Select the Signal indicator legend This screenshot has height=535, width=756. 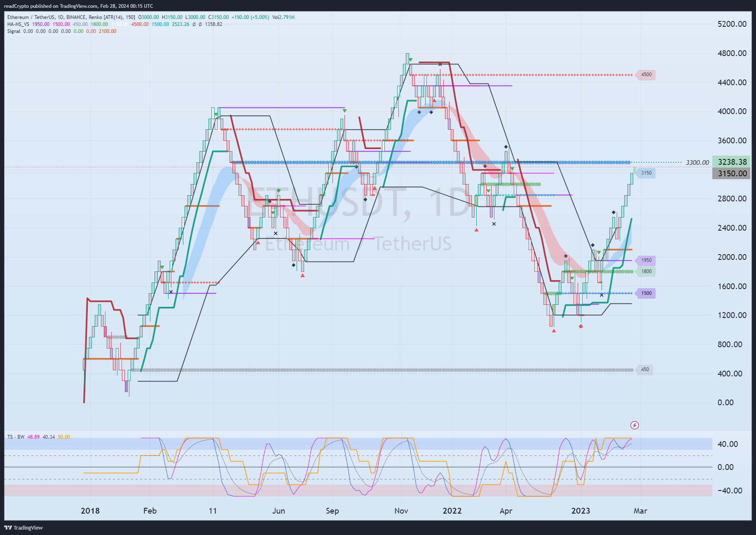click(14, 31)
